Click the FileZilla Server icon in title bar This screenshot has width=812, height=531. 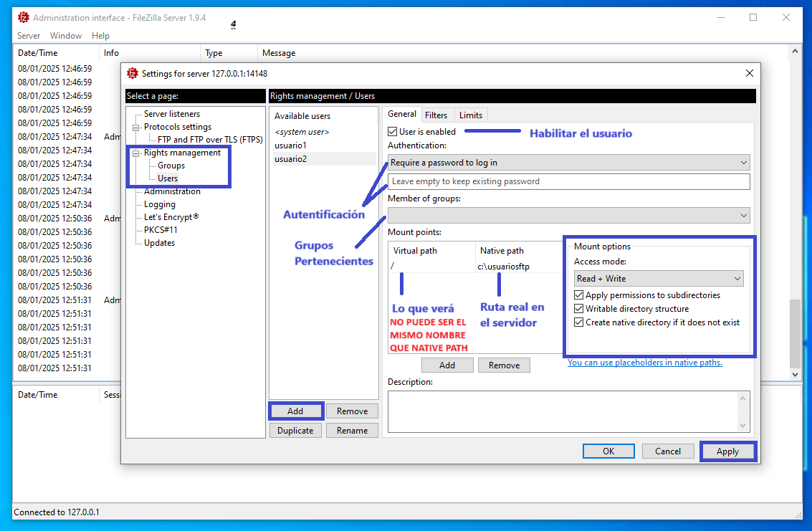[x=23, y=17]
